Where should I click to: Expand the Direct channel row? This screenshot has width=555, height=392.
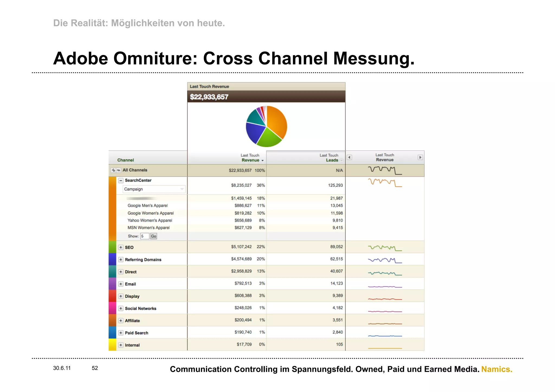click(121, 272)
